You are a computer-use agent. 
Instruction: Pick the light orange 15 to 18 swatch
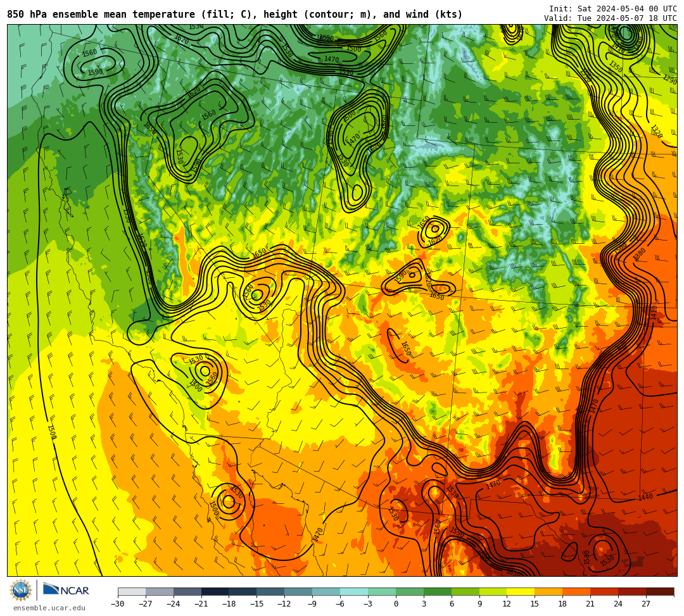pyautogui.click(x=548, y=591)
